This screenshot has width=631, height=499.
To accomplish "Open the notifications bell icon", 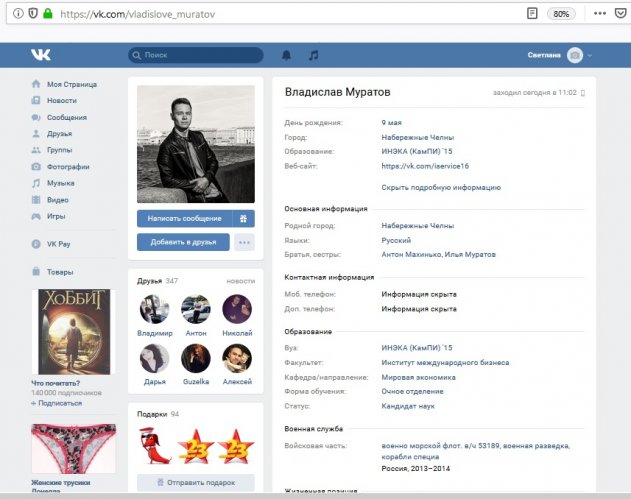I will 287,55.
